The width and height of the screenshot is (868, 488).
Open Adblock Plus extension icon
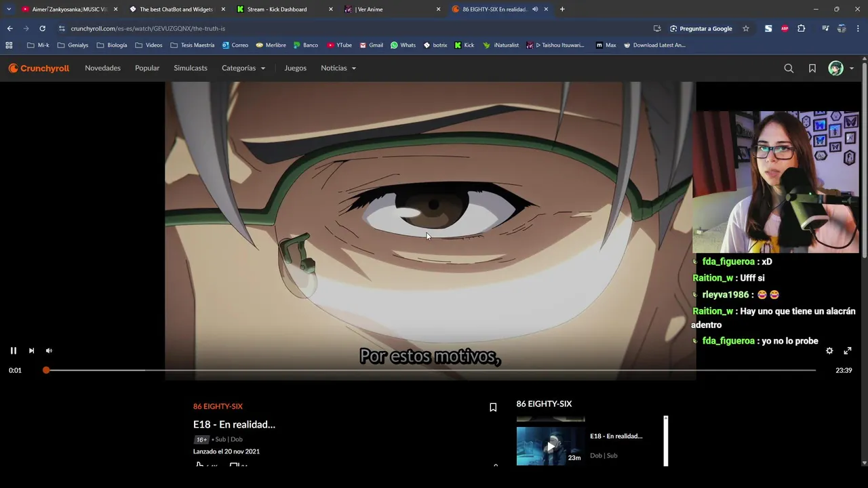click(x=785, y=28)
